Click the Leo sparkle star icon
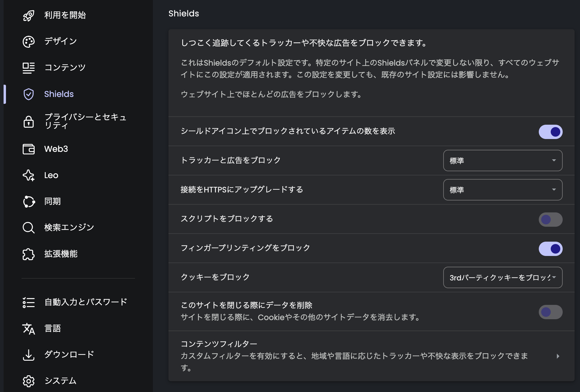 (29, 175)
